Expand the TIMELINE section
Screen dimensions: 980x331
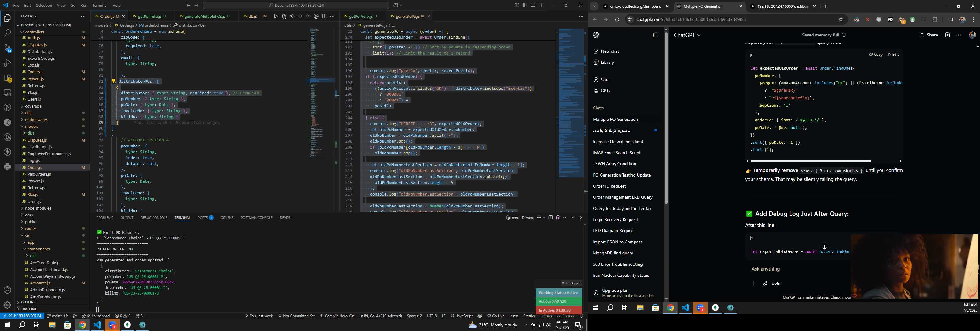click(29, 309)
